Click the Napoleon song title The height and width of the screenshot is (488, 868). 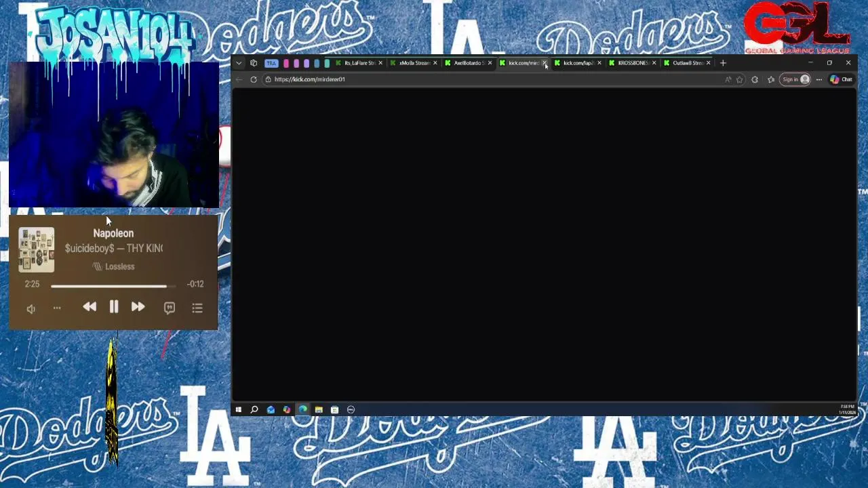point(113,233)
